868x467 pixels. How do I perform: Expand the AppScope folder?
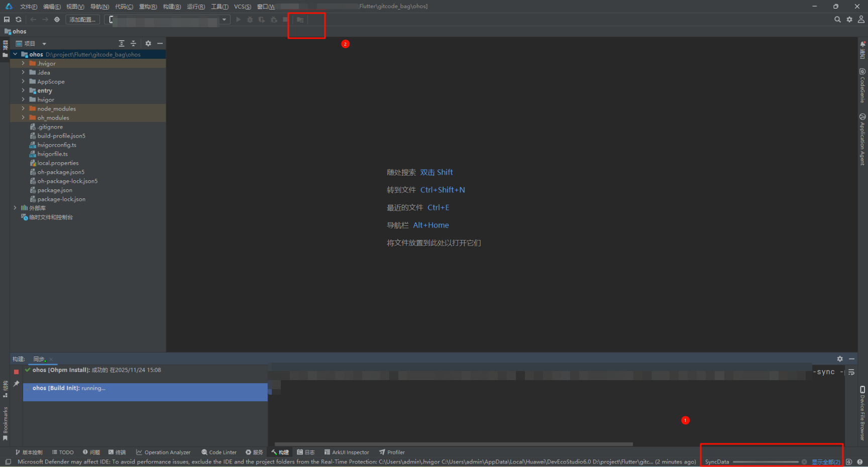[x=23, y=82]
